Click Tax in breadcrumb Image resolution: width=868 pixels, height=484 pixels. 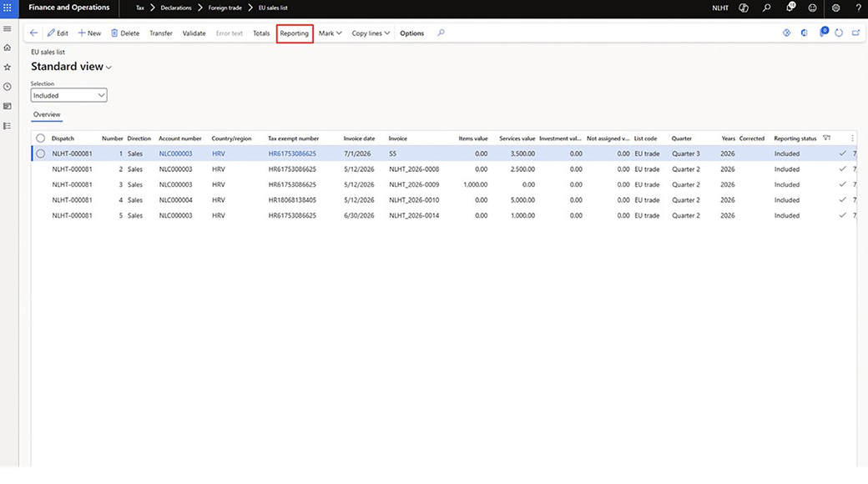pos(140,8)
